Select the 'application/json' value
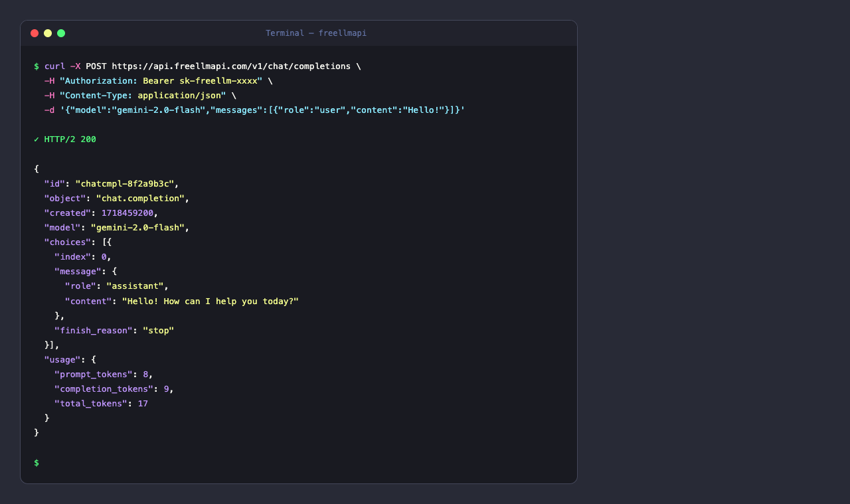This screenshot has height=504, width=850. coord(179,96)
